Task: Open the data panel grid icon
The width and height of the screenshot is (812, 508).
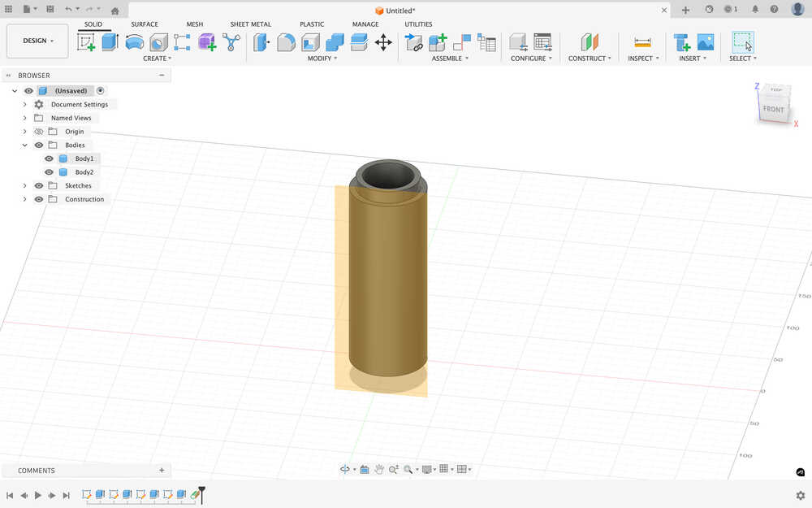Action: click(x=8, y=9)
